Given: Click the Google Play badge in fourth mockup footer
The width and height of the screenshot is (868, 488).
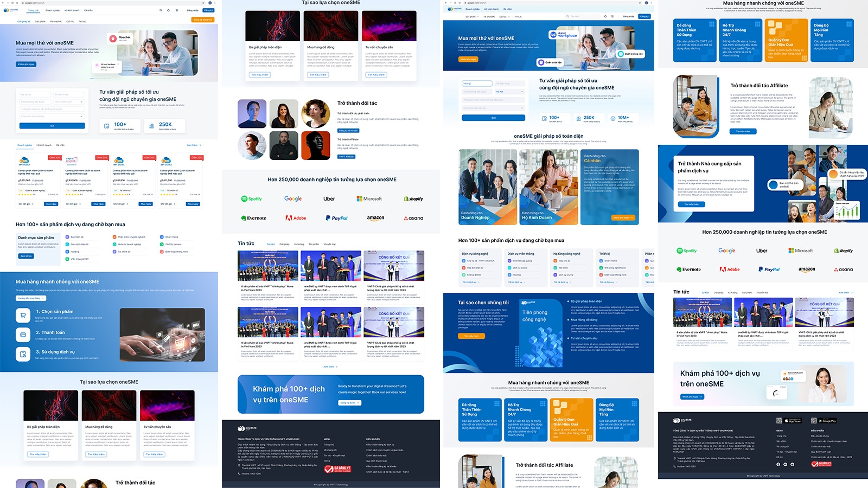Looking at the screenshot, I should (827, 421).
